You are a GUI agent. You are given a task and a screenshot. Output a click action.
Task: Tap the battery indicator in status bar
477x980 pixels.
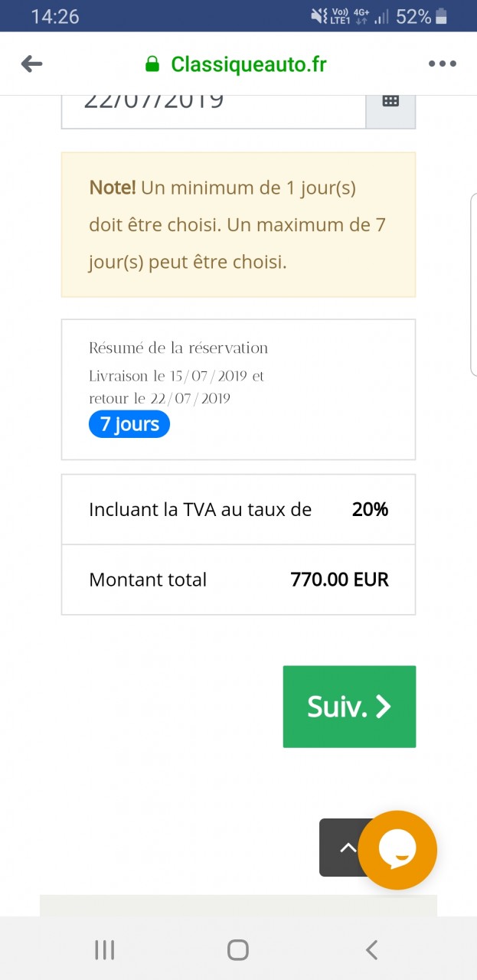pyautogui.click(x=442, y=17)
